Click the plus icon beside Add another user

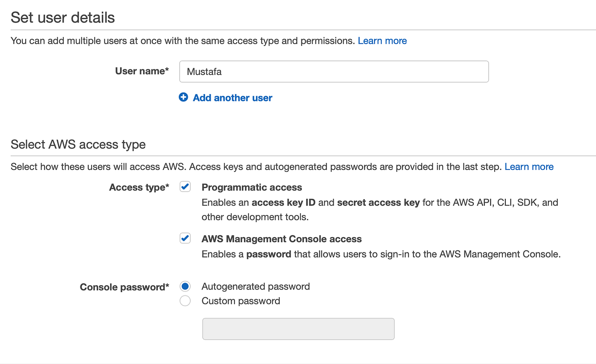(x=183, y=97)
